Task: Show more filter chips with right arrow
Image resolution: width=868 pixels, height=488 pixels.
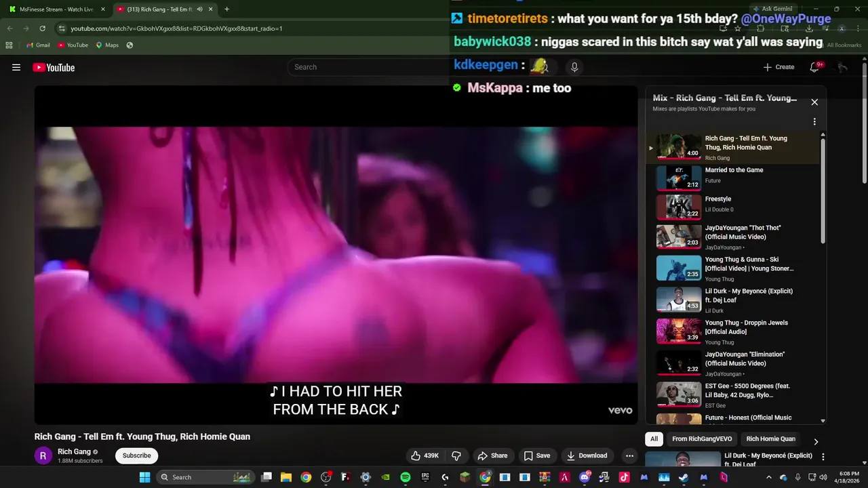Action: click(x=816, y=442)
